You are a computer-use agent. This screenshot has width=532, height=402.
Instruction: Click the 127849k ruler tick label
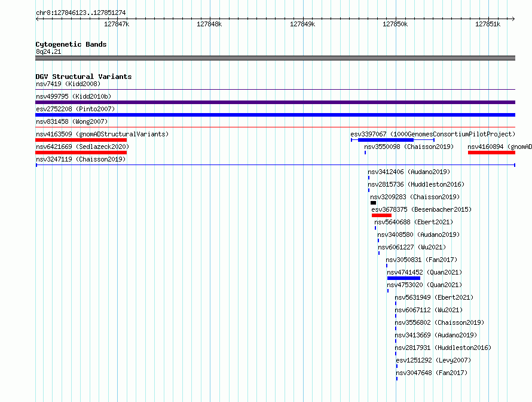tap(302, 24)
